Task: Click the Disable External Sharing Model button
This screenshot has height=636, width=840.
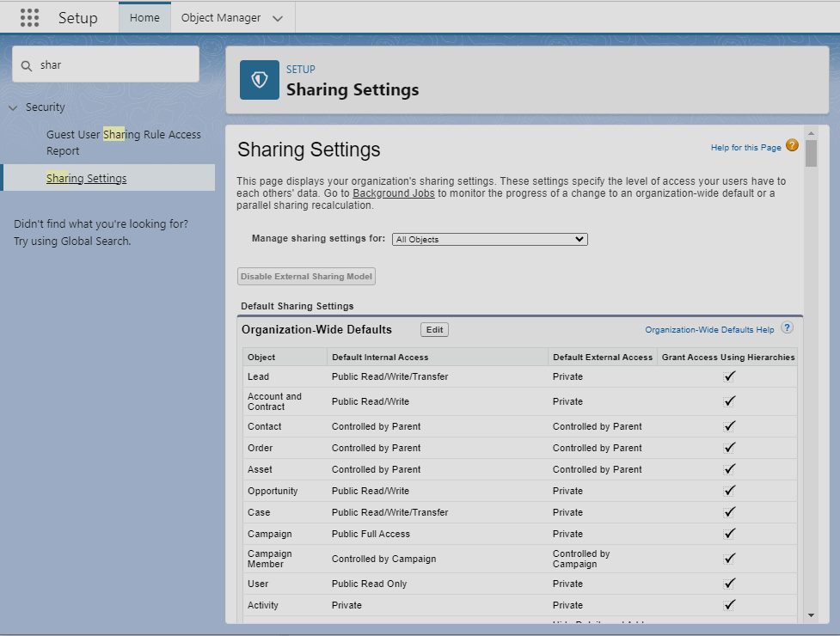Action: pyautogui.click(x=306, y=276)
